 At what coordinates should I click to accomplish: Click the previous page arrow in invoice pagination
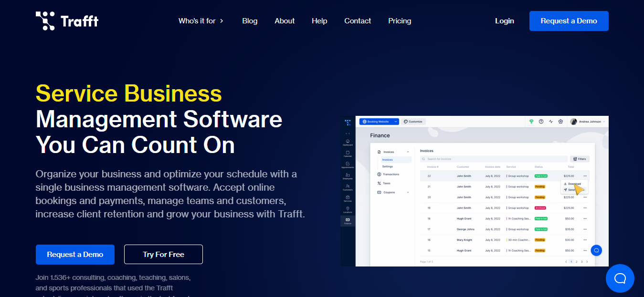pos(566,262)
